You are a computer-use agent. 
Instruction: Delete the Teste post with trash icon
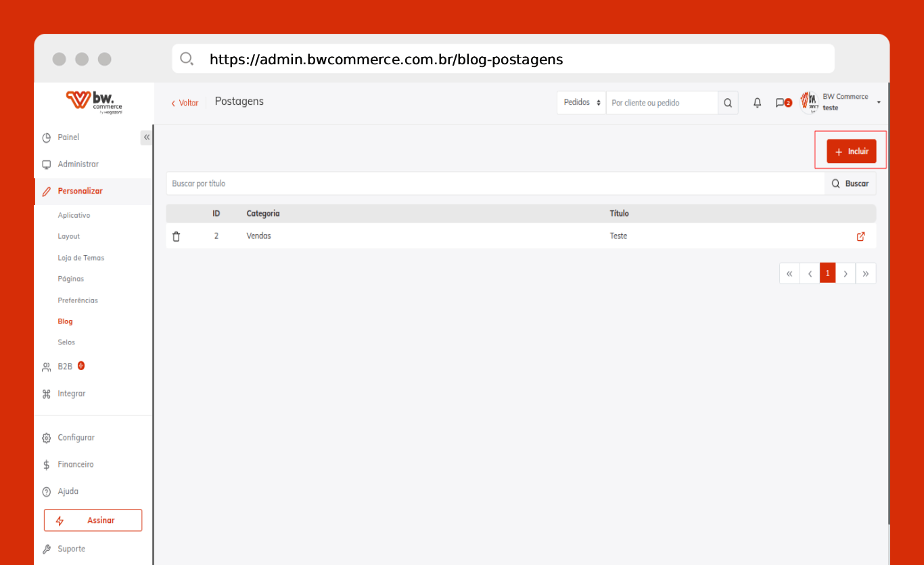(177, 236)
